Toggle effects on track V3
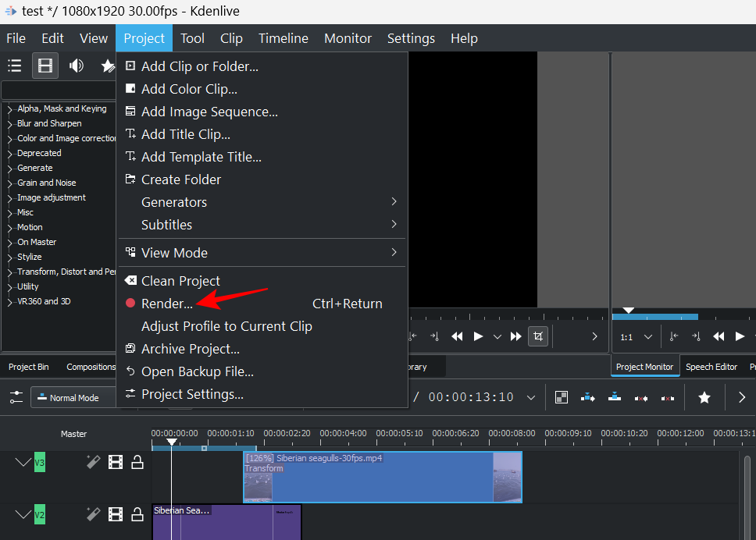Image resolution: width=756 pixels, height=540 pixels. coord(93,462)
